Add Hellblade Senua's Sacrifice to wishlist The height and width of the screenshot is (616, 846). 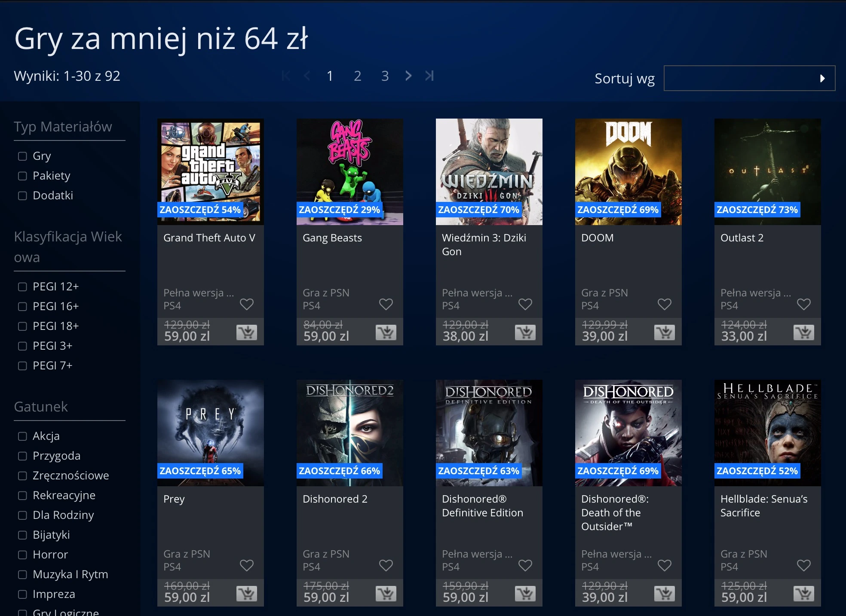coord(804,565)
